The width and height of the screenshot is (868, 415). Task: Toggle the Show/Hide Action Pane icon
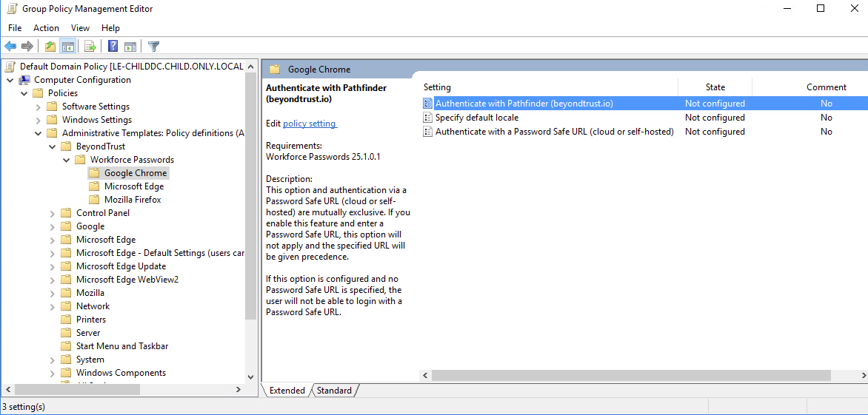[x=130, y=47]
